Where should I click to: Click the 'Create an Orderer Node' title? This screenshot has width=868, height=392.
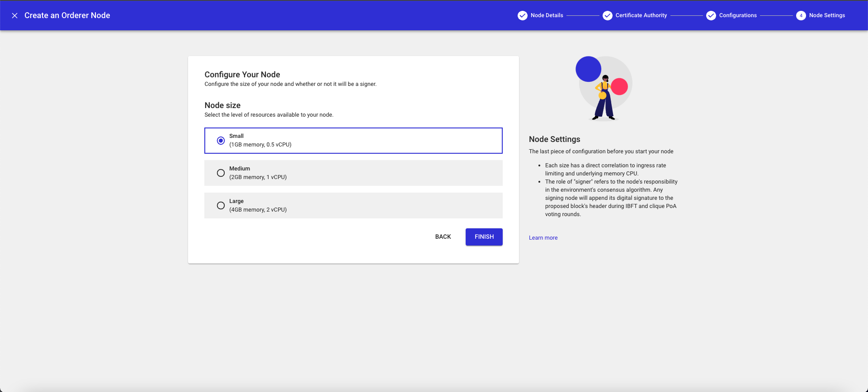67,15
